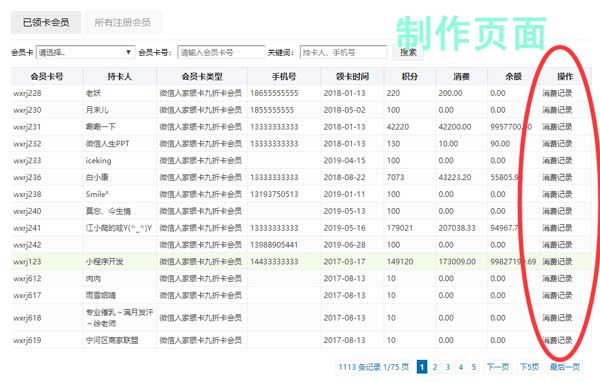The height and width of the screenshot is (382, 600).
Task: Click phone number 13193750513
Action: [274, 194]
